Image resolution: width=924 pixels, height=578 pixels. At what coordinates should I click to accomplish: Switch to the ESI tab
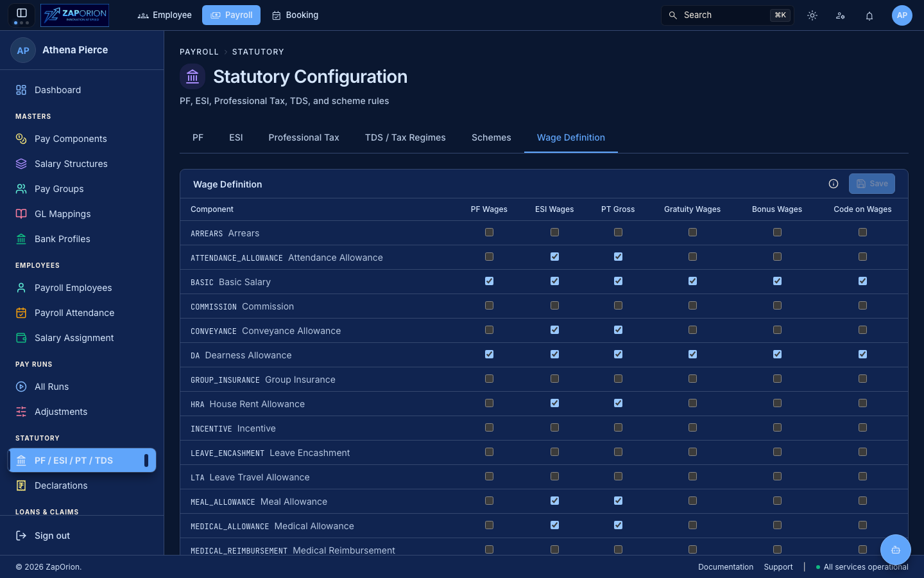(236, 137)
